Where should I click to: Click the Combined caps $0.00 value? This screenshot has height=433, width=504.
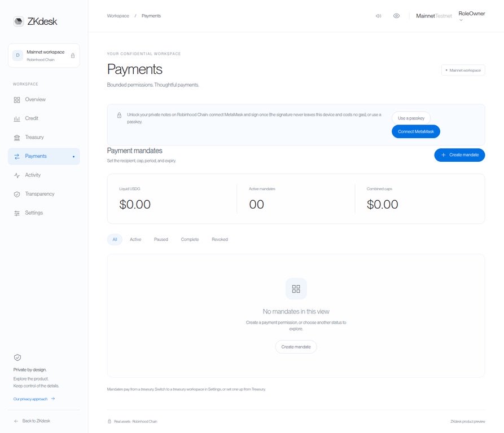coord(382,205)
